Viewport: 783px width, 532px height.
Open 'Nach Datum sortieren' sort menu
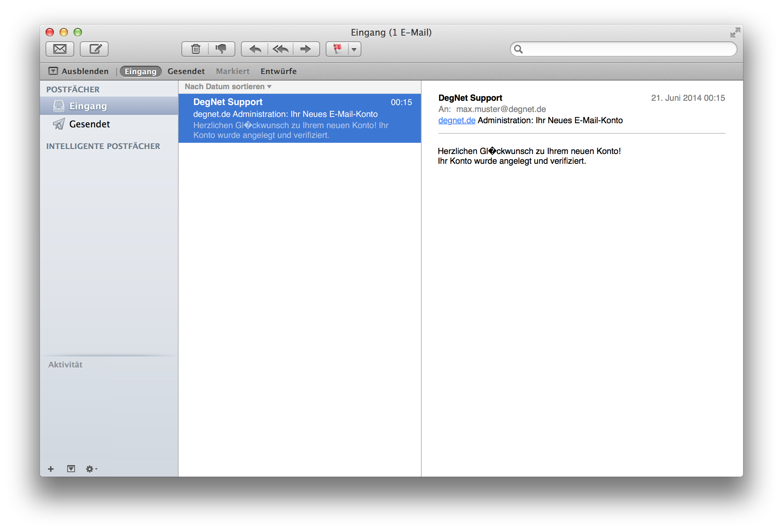(x=228, y=87)
